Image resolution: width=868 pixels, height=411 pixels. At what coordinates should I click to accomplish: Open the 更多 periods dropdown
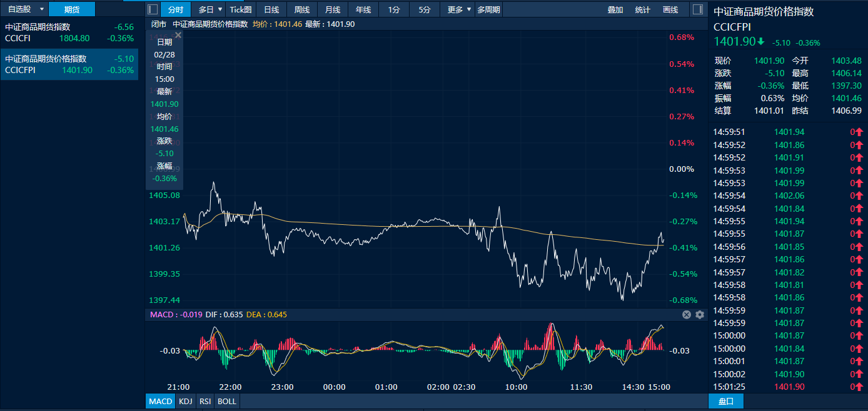click(459, 9)
